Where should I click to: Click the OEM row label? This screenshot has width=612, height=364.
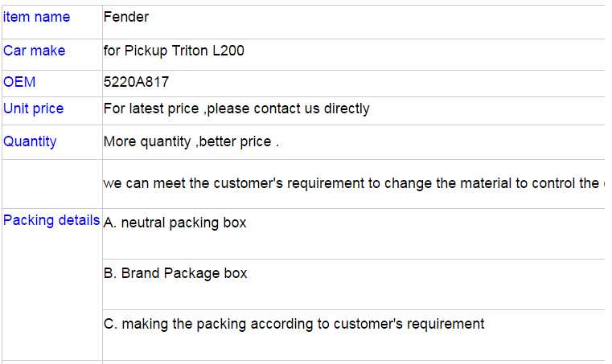pyautogui.click(x=19, y=82)
